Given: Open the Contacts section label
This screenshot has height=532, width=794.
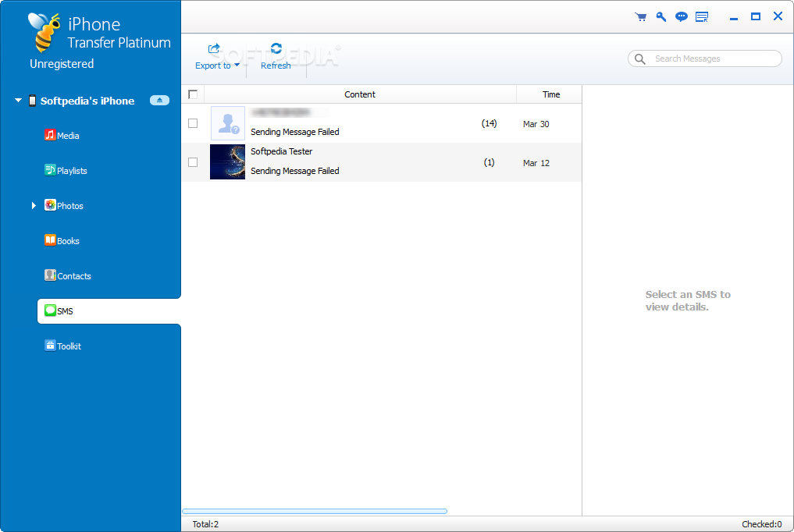Looking at the screenshot, I should [x=74, y=276].
